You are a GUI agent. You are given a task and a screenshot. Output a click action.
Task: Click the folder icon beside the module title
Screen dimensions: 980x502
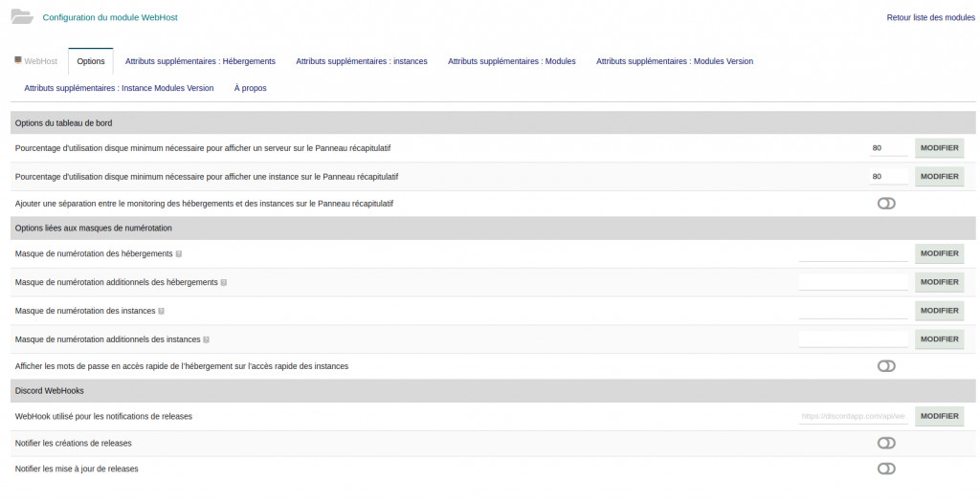(22, 17)
